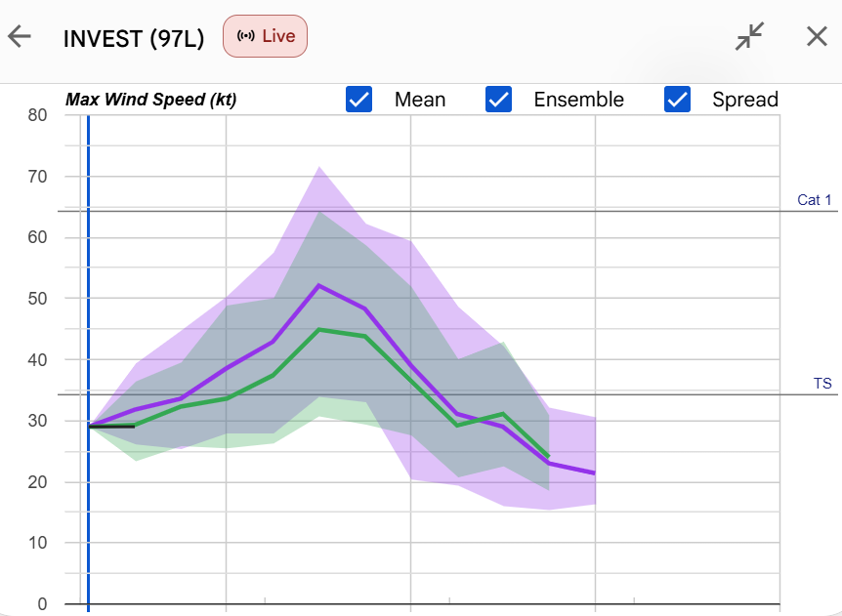Screen dimensions: 842x616
Task: Click the green line peak point
Action: pyautogui.click(x=319, y=329)
